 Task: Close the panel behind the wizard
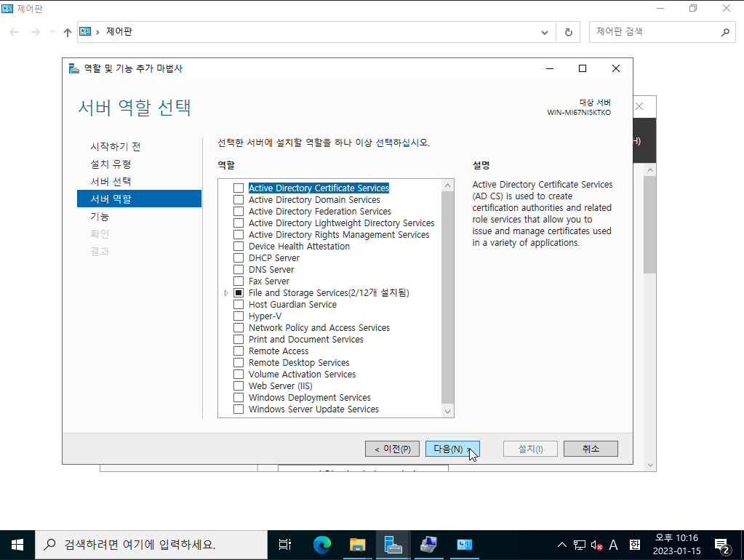(639, 106)
